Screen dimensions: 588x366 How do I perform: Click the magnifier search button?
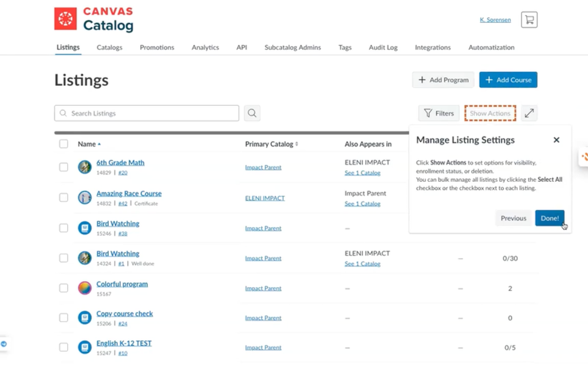click(x=252, y=113)
